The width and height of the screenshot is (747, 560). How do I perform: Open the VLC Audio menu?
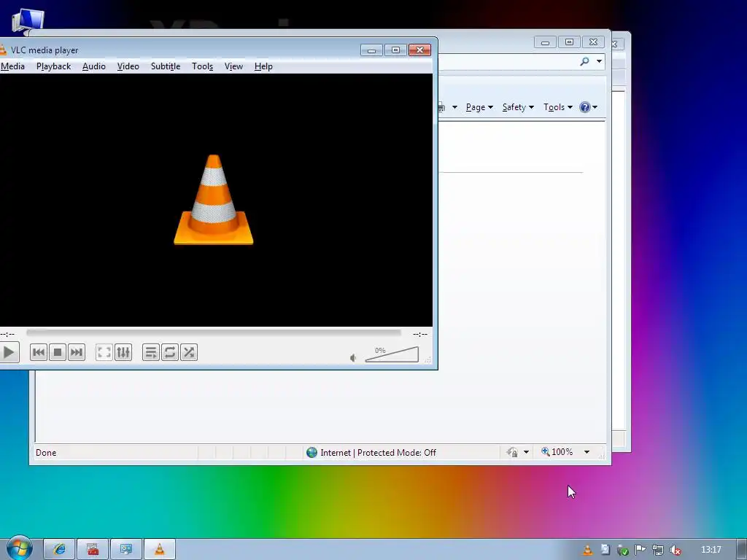pos(94,66)
